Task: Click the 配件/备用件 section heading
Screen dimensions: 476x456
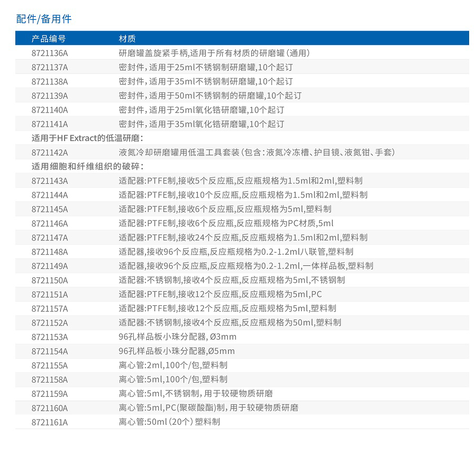Action: pos(44,19)
